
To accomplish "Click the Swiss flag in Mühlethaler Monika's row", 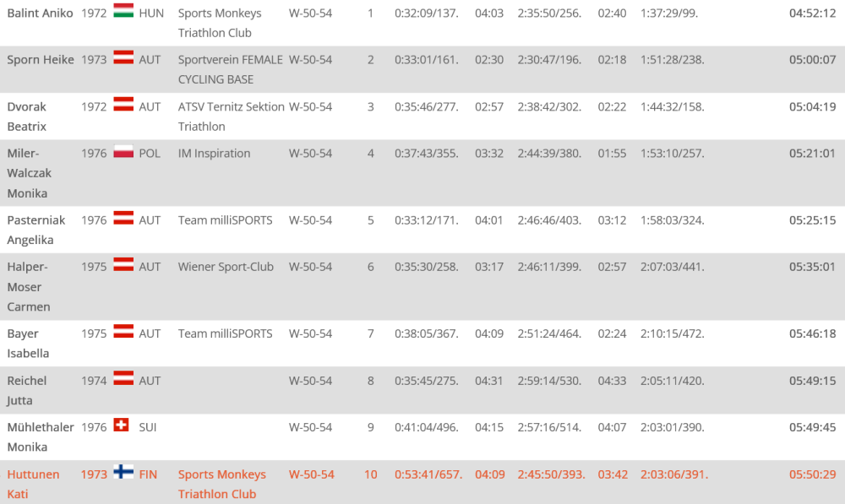I will pos(121,425).
